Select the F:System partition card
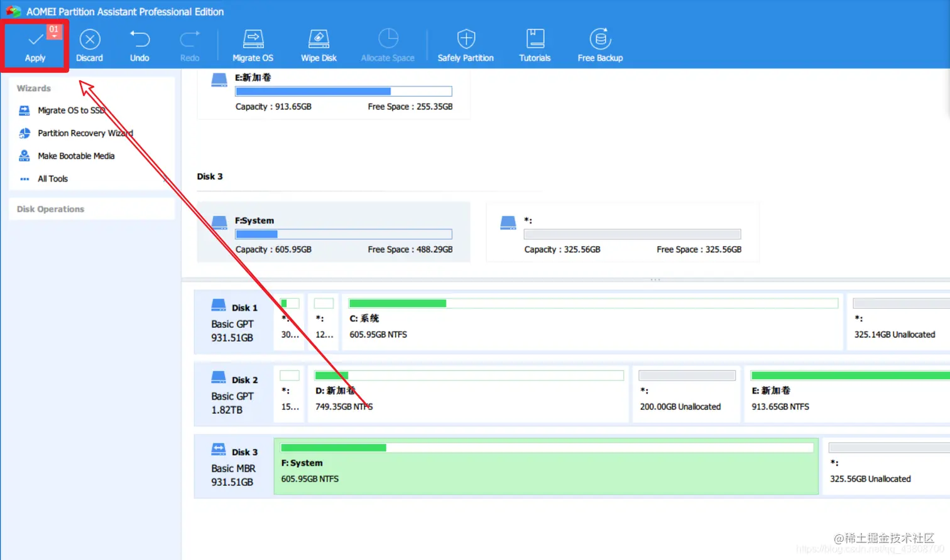The height and width of the screenshot is (560, 950). click(x=334, y=232)
